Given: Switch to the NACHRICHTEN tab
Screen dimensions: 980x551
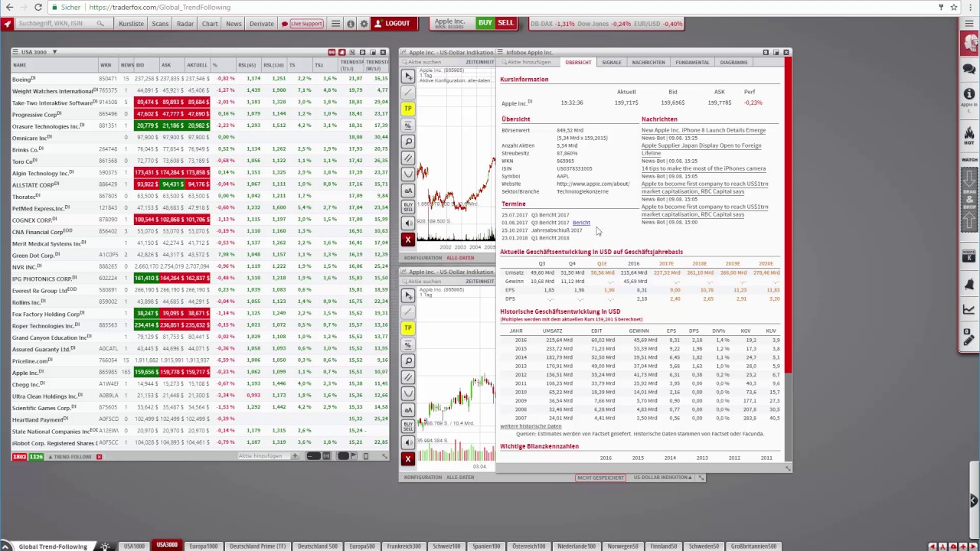Looking at the screenshot, I should pos(648,62).
